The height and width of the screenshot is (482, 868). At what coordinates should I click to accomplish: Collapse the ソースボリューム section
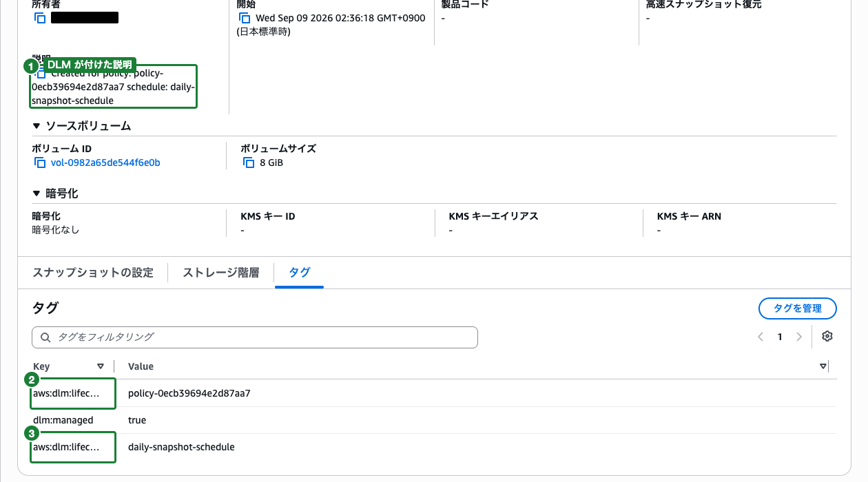click(x=37, y=126)
